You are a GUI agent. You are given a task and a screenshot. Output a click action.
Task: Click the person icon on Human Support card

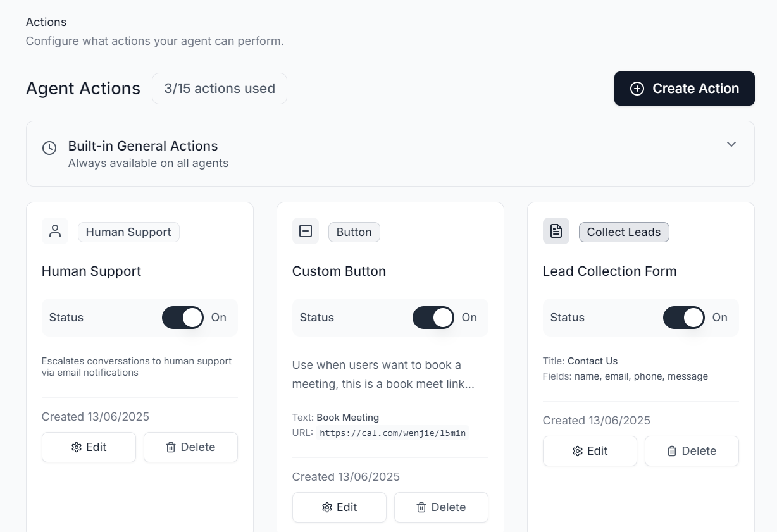point(55,231)
